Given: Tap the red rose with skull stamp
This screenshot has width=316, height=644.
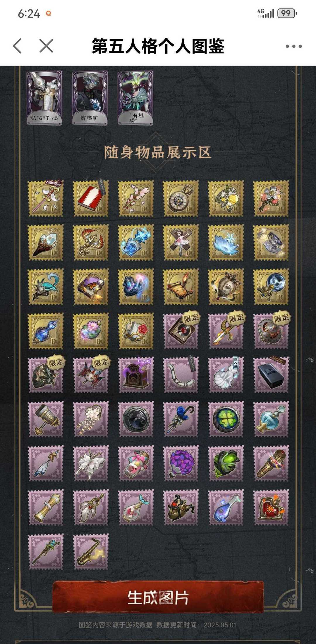Looking at the screenshot, I should click(136, 331).
